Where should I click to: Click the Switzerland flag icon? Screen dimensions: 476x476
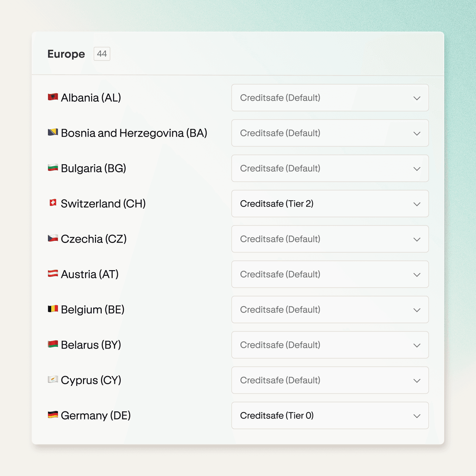coord(53,203)
